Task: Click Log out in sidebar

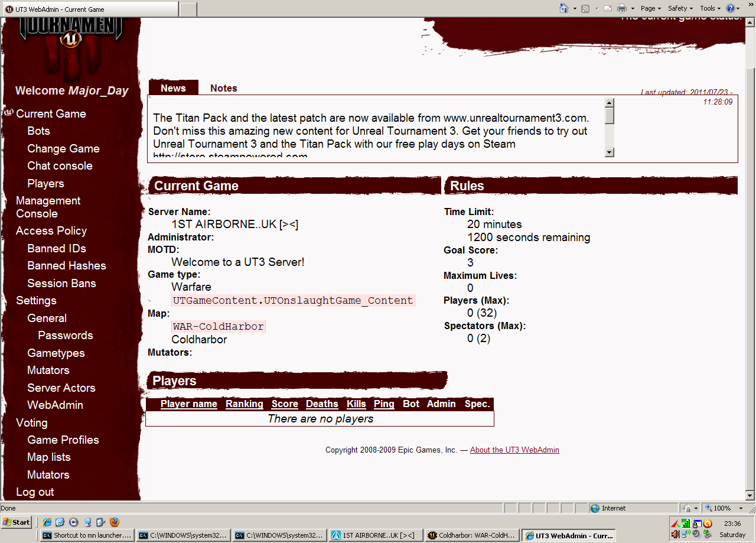Action: tap(35, 492)
